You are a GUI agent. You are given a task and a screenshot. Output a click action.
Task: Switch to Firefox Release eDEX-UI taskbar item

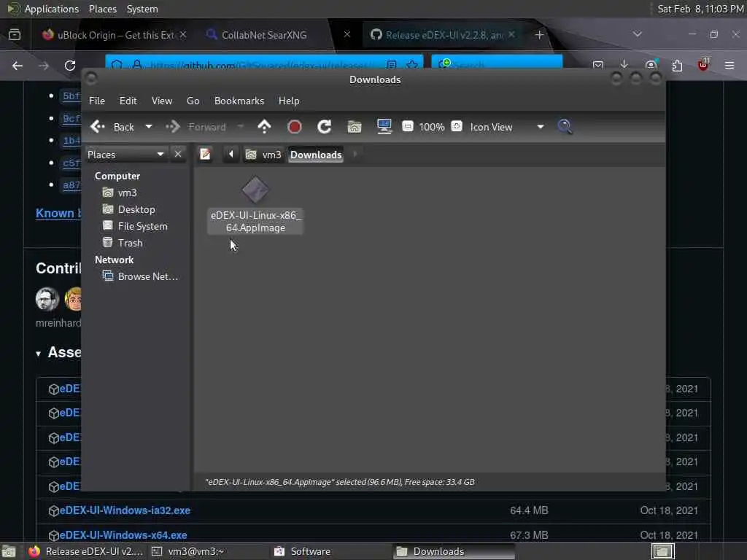(86, 551)
